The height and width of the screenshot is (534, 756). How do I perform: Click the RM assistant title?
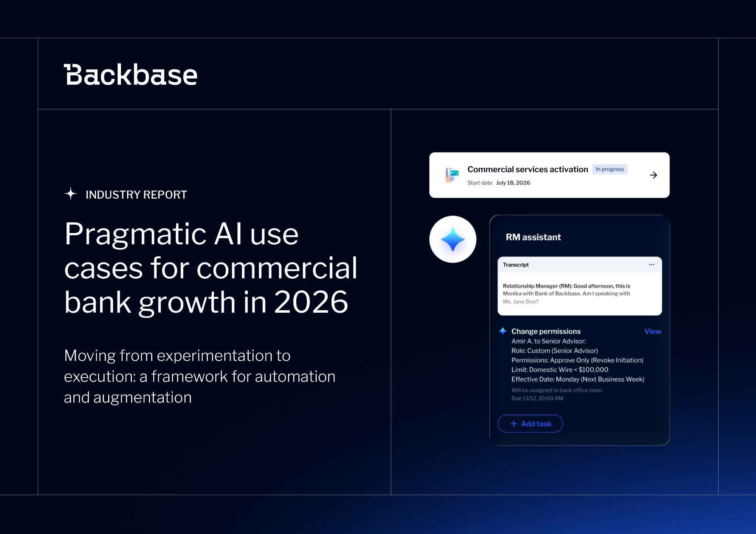[533, 237]
